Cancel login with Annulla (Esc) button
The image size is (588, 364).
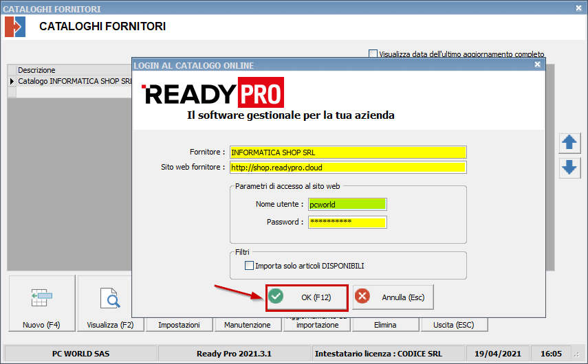click(393, 297)
